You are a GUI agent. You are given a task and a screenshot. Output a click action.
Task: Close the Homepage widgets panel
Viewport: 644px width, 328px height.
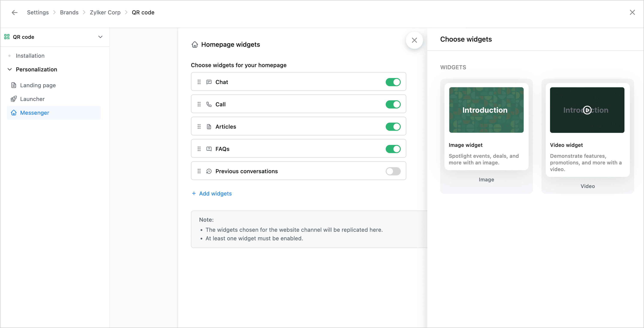click(414, 40)
